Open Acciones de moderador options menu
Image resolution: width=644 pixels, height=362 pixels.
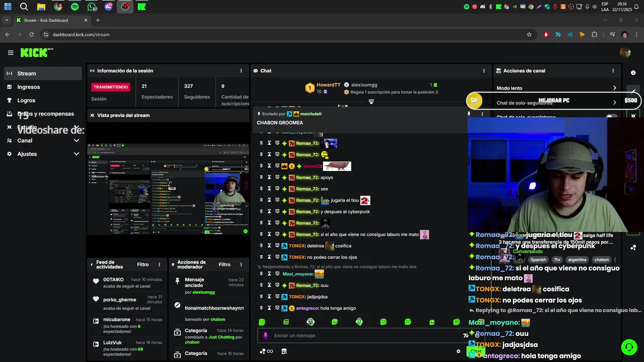coord(241,264)
